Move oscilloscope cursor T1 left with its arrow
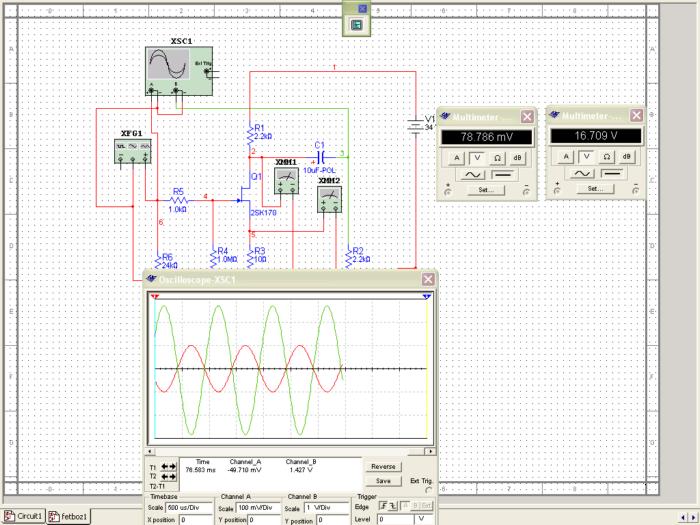Viewport: 700px width, 525px height. coord(165,467)
